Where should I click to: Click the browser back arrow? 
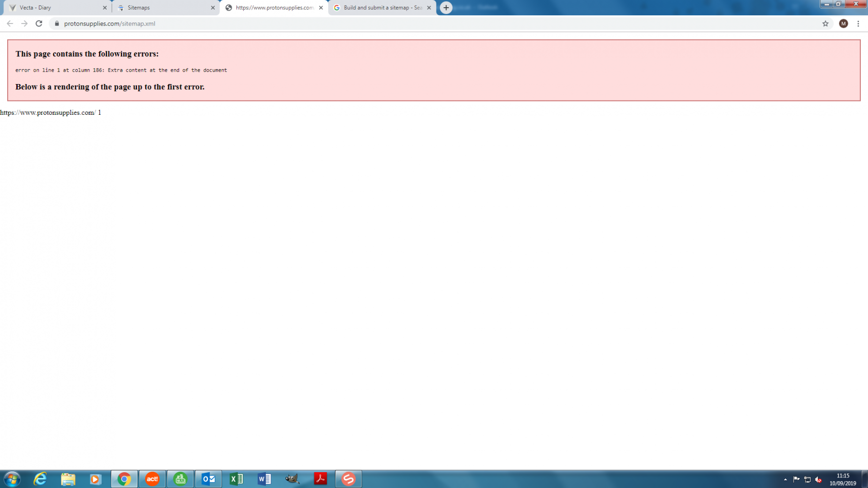pyautogui.click(x=10, y=24)
